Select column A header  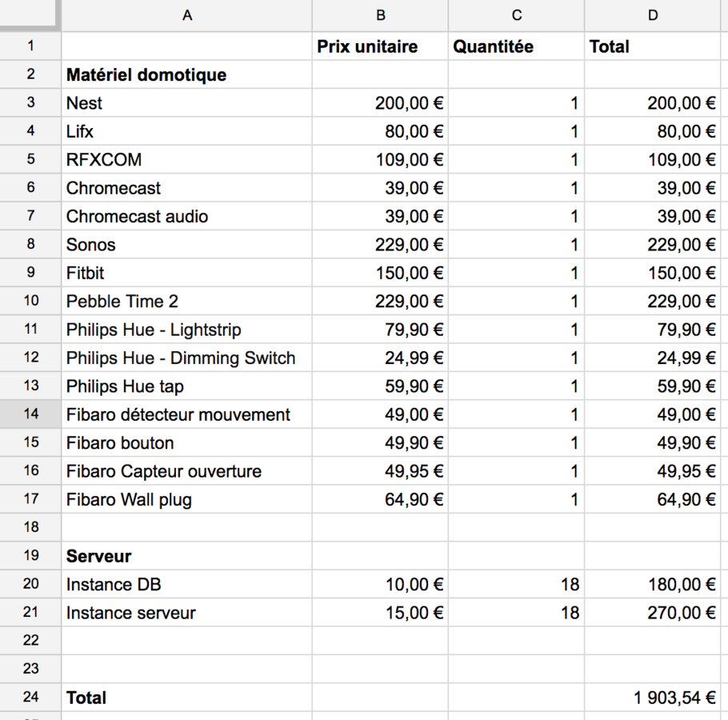pyautogui.click(x=186, y=15)
